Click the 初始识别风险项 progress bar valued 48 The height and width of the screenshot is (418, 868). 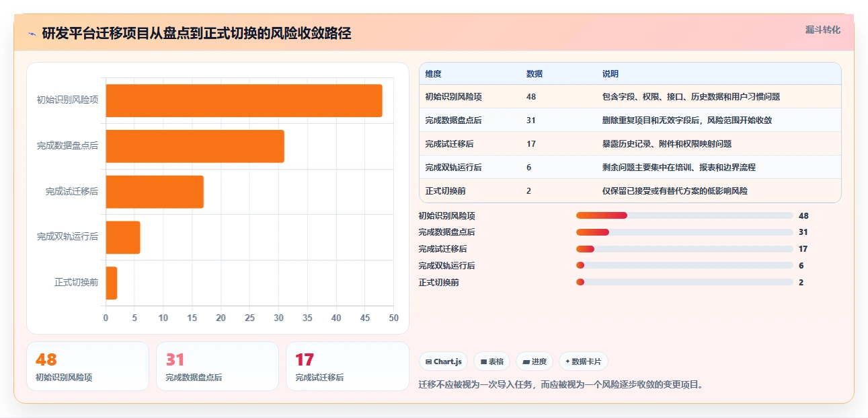click(x=684, y=215)
